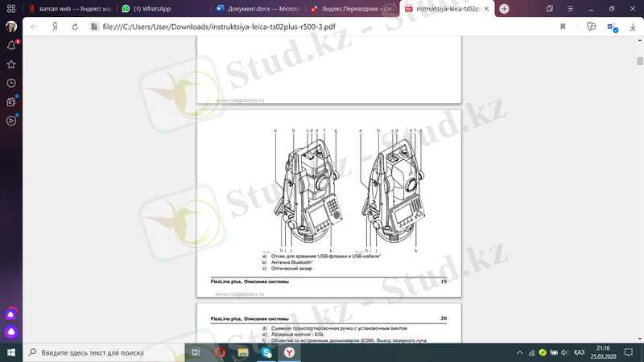Screen dimensions: 644x362
Task: Switch to the ватсап web Yandex tab
Action: (71, 9)
